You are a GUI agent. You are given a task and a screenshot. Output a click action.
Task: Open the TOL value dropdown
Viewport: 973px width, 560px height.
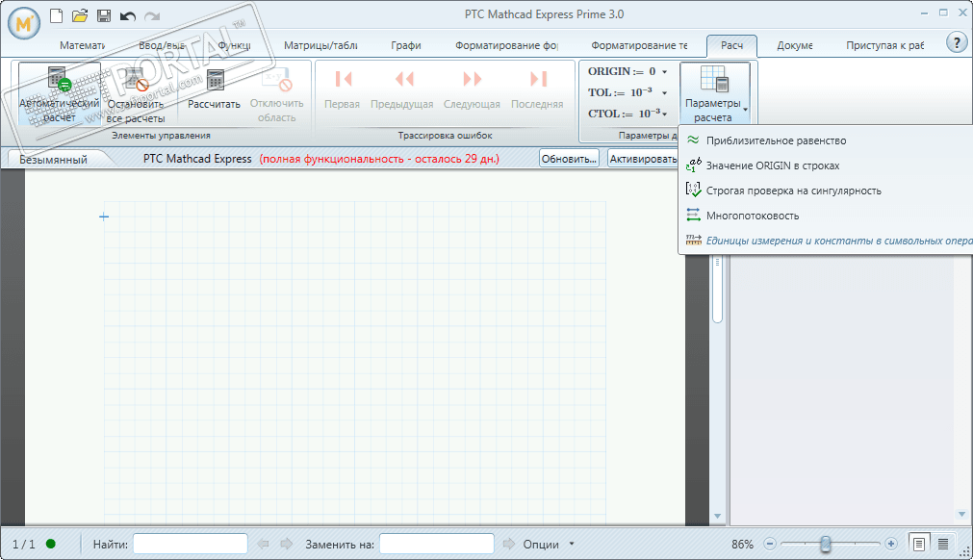(x=664, y=93)
